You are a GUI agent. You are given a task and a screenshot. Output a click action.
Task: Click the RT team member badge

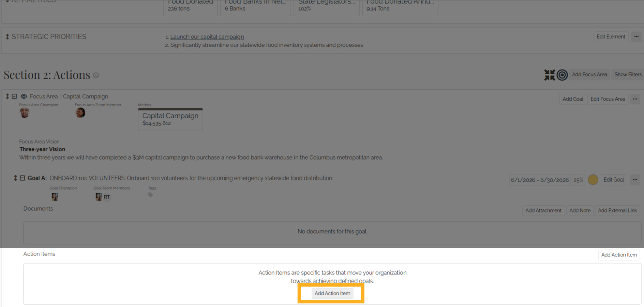[x=107, y=197]
